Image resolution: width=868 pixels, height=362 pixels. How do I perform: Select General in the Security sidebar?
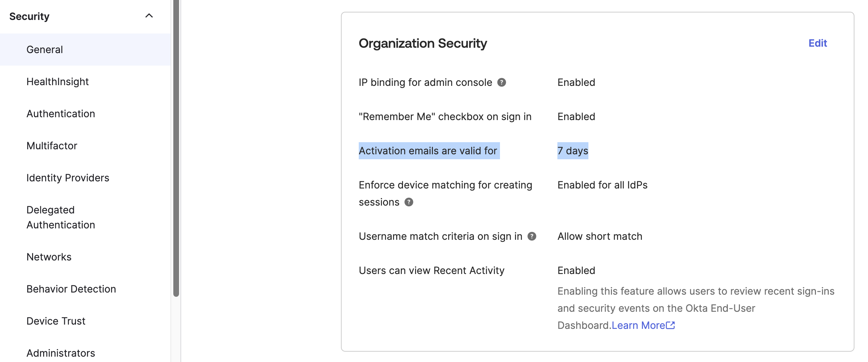click(x=44, y=49)
